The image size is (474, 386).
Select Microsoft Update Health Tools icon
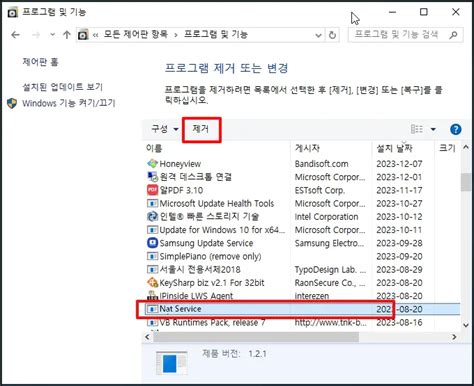[x=152, y=203]
